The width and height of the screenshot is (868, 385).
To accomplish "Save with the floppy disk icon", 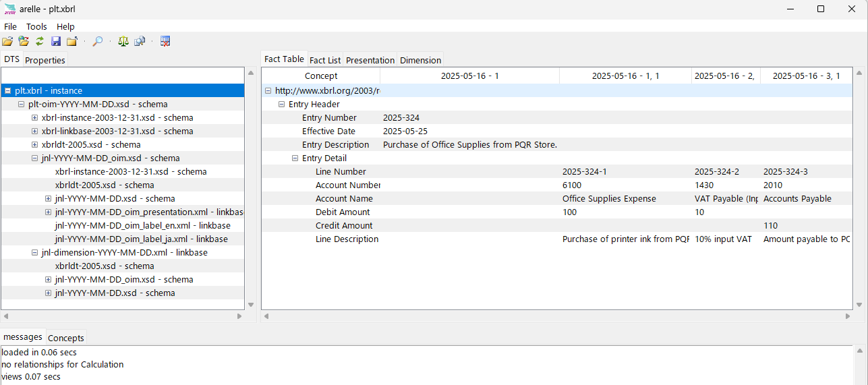I will 56,42.
